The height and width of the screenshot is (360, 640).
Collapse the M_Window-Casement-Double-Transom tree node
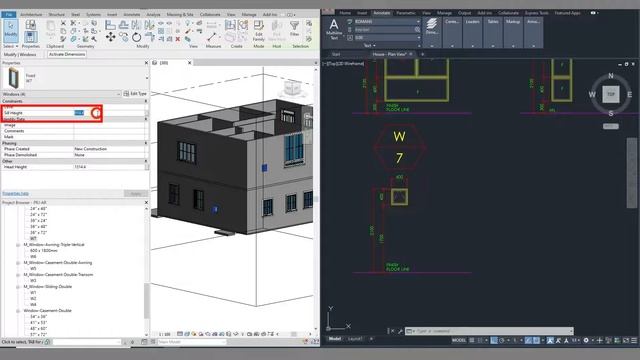(x=18, y=275)
